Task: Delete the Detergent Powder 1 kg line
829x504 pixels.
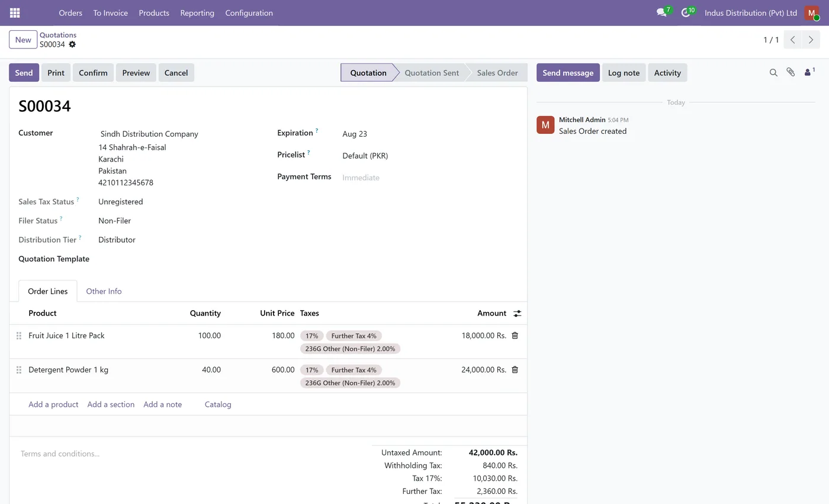Action: click(515, 370)
